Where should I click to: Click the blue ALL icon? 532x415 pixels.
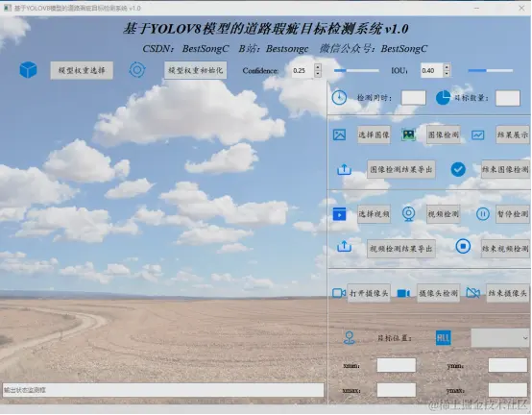443,338
